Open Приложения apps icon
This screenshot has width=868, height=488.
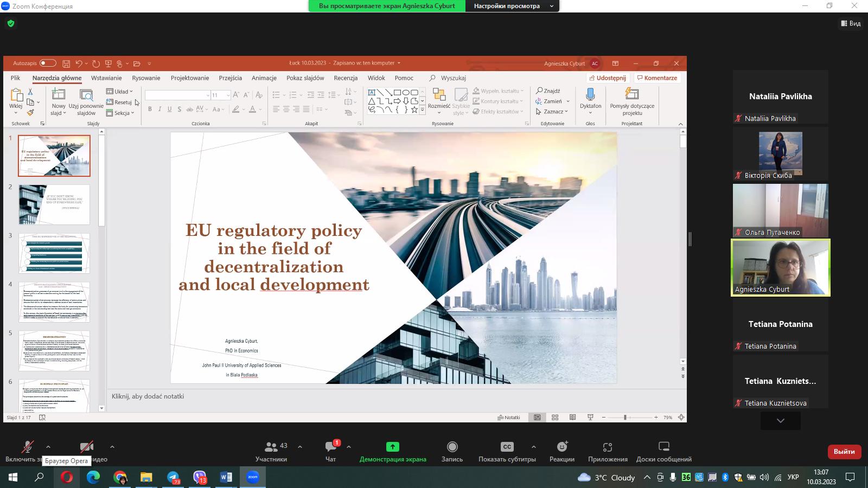pos(608,447)
